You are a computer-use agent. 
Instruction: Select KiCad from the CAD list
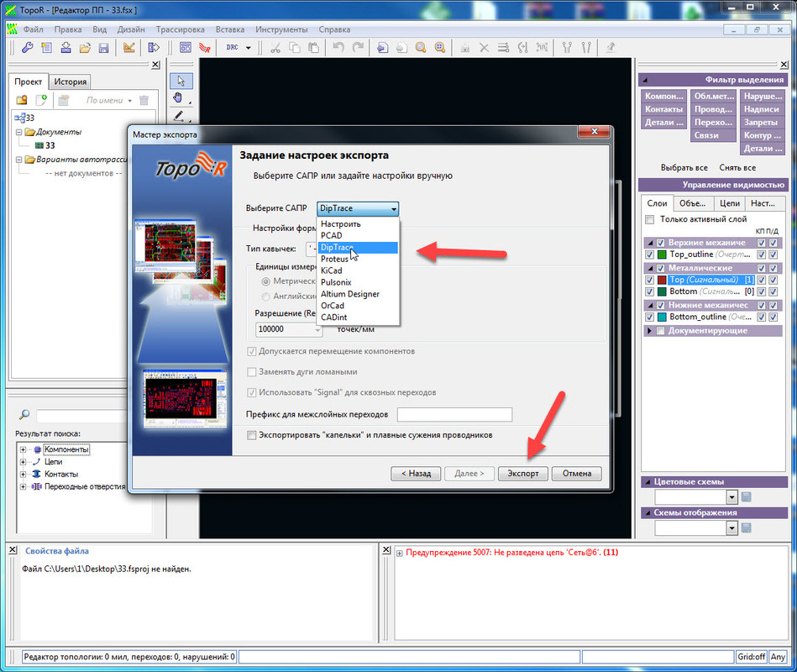coord(358,271)
